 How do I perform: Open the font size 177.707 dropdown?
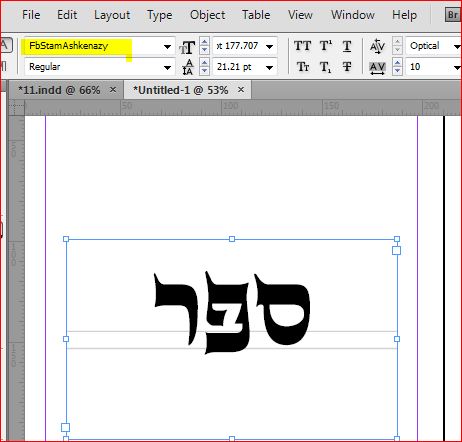pyautogui.click(x=269, y=47)
